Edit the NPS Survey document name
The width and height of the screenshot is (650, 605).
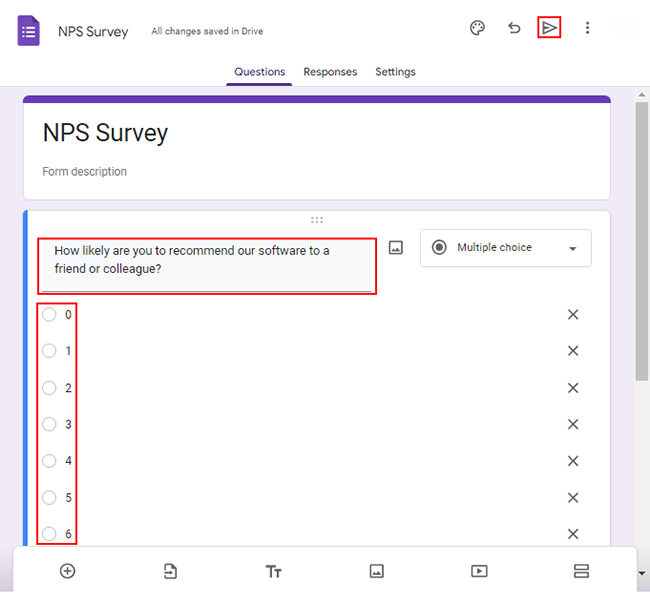click(93, 32)
